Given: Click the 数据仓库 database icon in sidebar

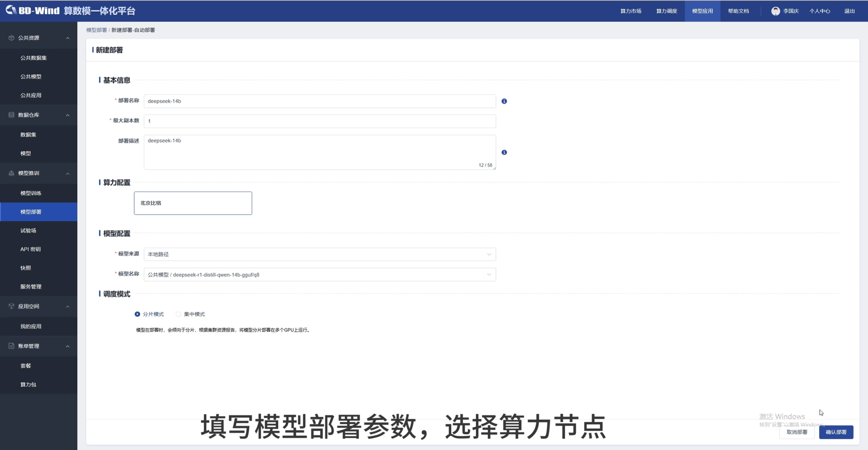Looking at the screenshot, I should [11, 115].
